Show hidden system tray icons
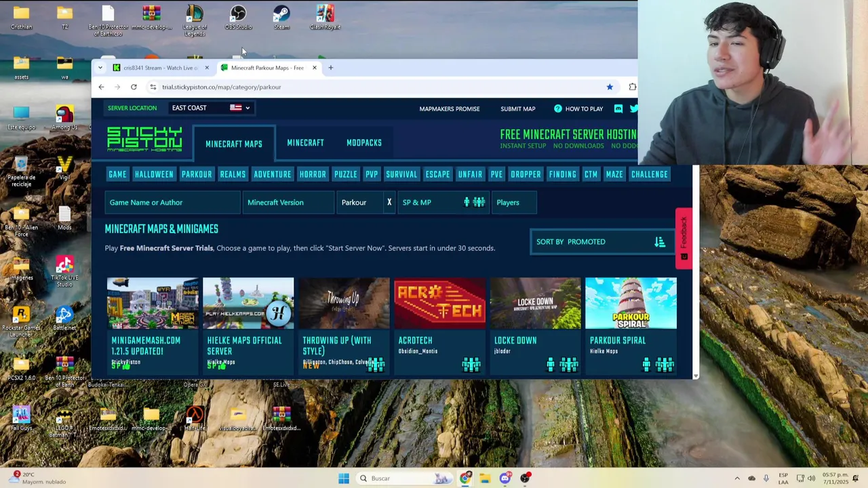Viewport: 868px width, 488px height. coord(737,479)
